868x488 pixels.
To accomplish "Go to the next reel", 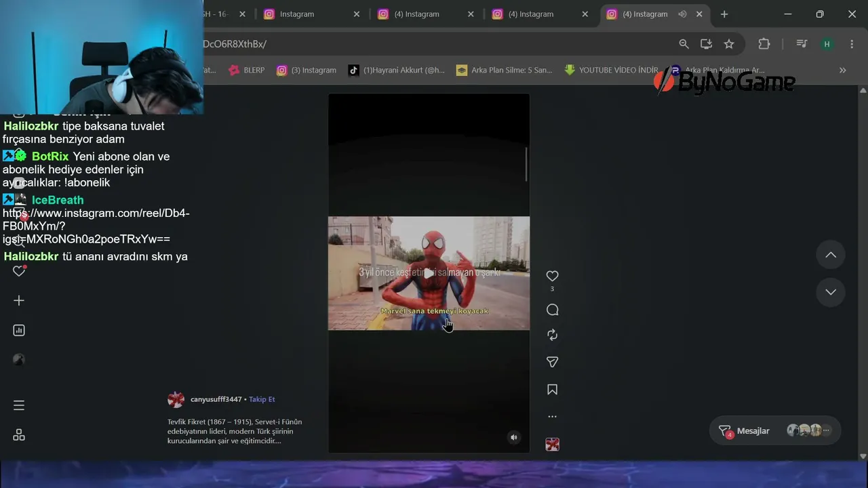I will [831, 292].
